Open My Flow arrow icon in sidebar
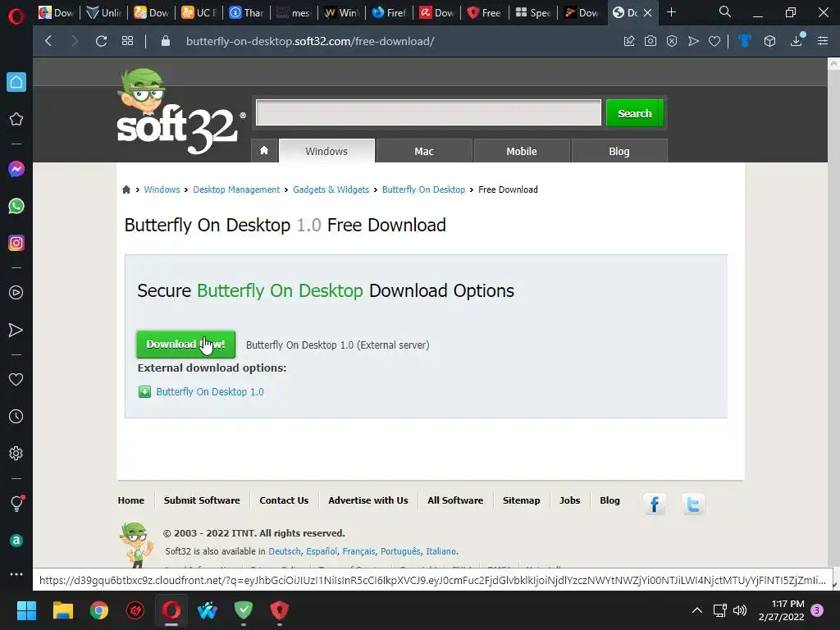Image resolution: width=840 pixels, height=630 pixels. click(x=16, y=330)
